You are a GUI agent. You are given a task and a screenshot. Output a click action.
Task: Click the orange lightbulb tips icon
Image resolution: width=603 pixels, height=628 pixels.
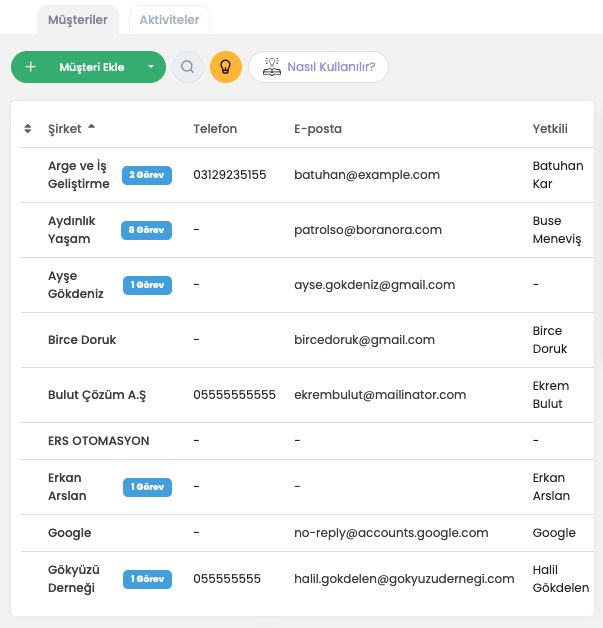(x=226, y=67)
